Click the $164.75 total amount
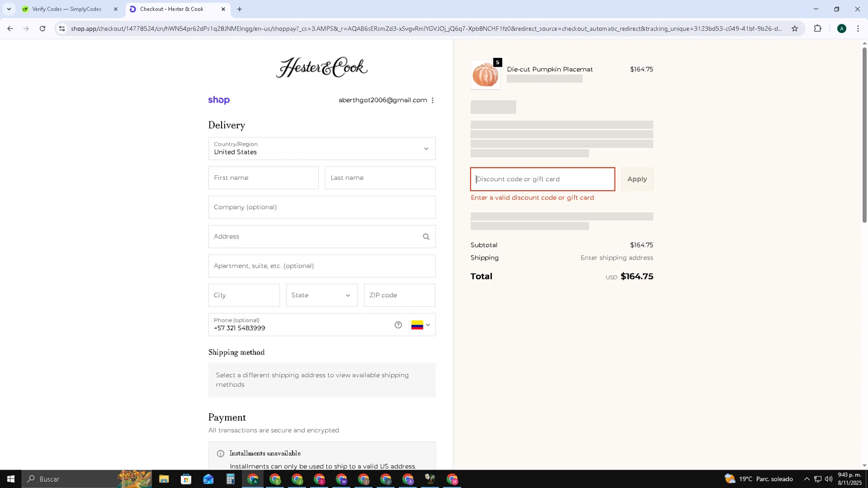This screenshot has width=868, height=488. pos(637,276)
